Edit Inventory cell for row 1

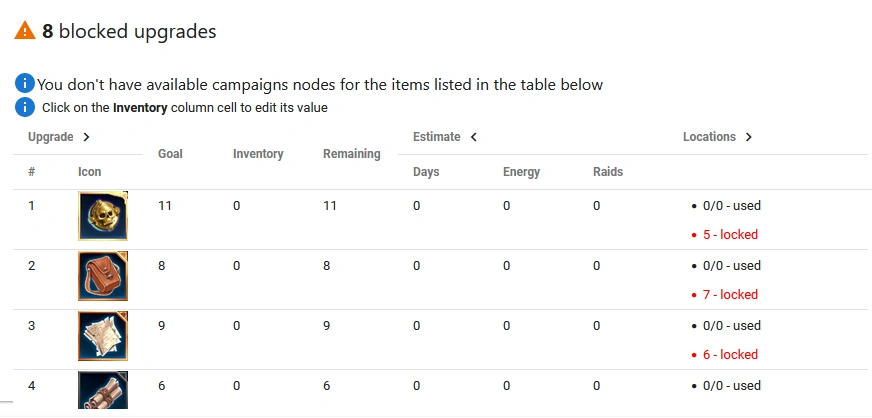237,206
